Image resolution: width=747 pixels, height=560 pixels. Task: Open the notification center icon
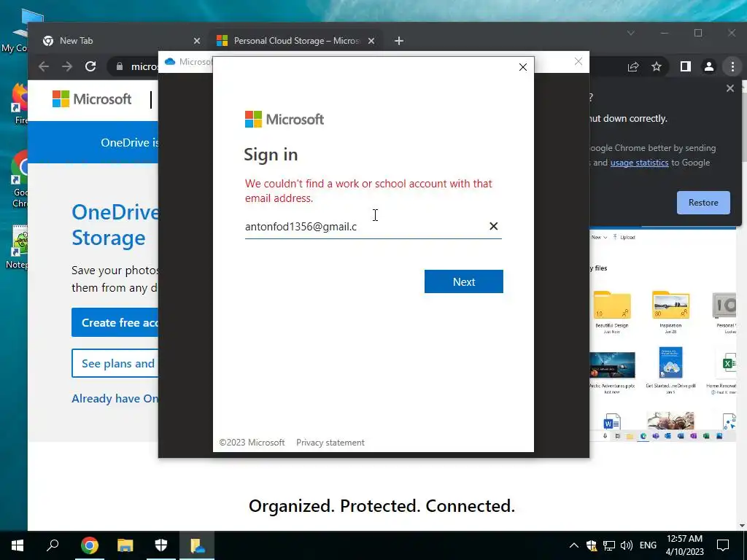click(x=723, y=545)
